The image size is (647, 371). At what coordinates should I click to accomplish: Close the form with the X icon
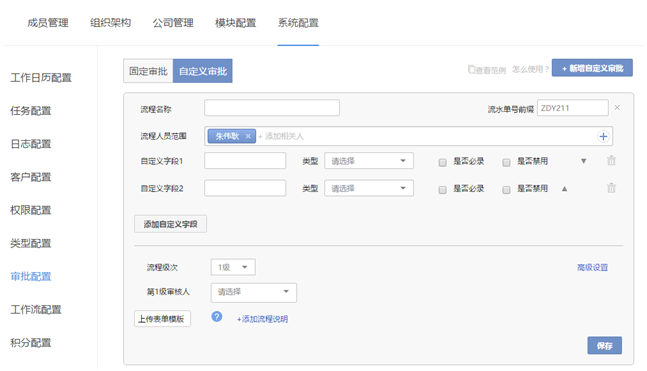[x=617, y=108]
